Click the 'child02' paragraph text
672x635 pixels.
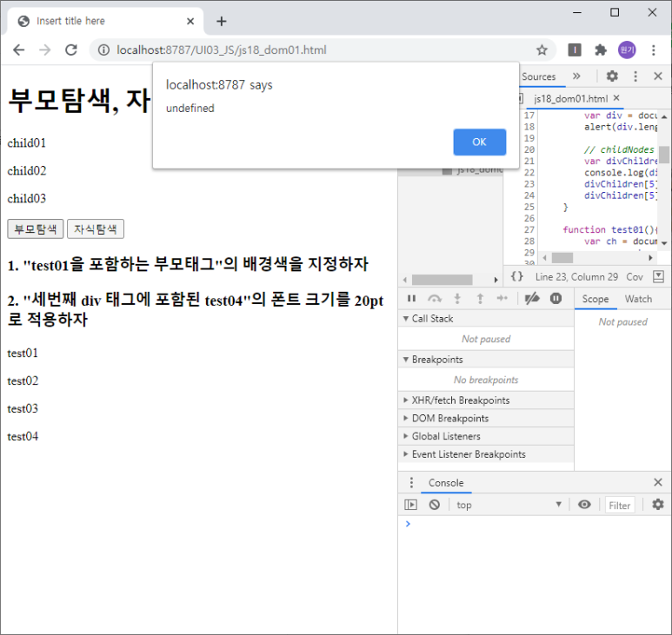click(x=27, y=170)
